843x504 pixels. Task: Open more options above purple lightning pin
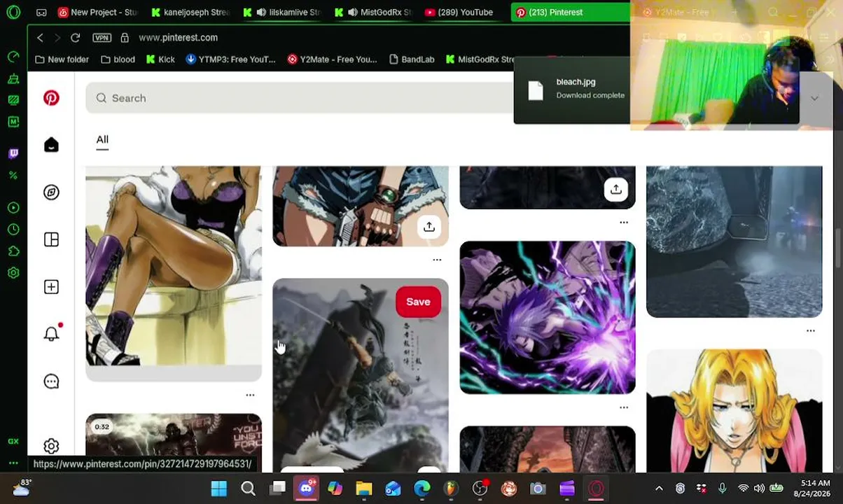624,223
